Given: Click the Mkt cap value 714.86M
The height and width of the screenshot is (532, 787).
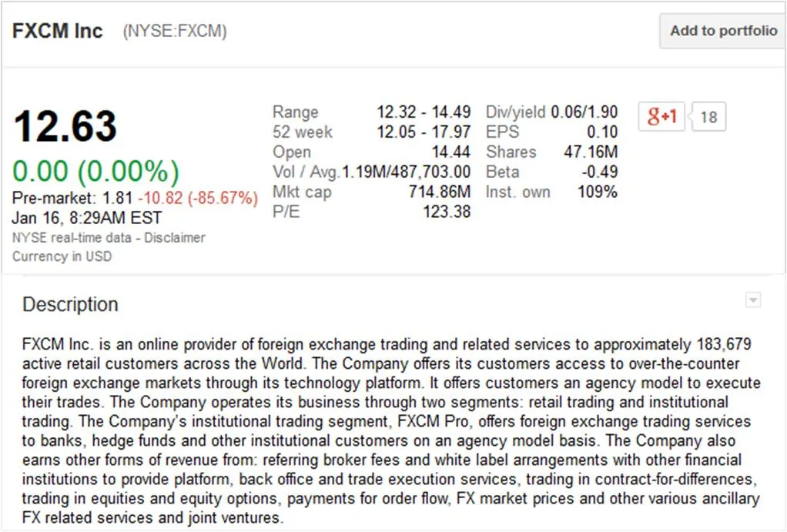Looking at the screenshot, I should coord(439,192).
